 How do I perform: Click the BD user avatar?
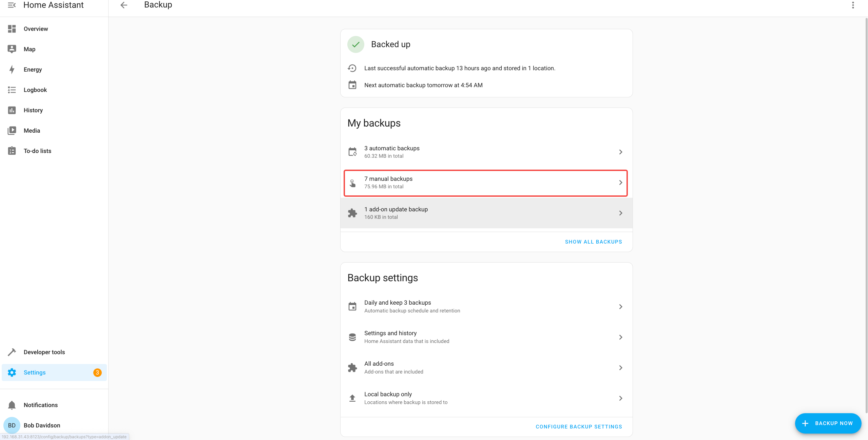coord(12,425)
